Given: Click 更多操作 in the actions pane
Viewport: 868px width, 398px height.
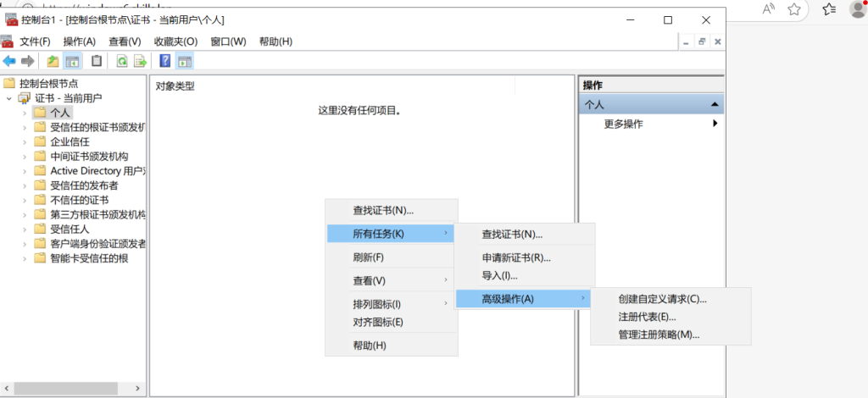Looking at the screenshot, I should click(623, 124).
